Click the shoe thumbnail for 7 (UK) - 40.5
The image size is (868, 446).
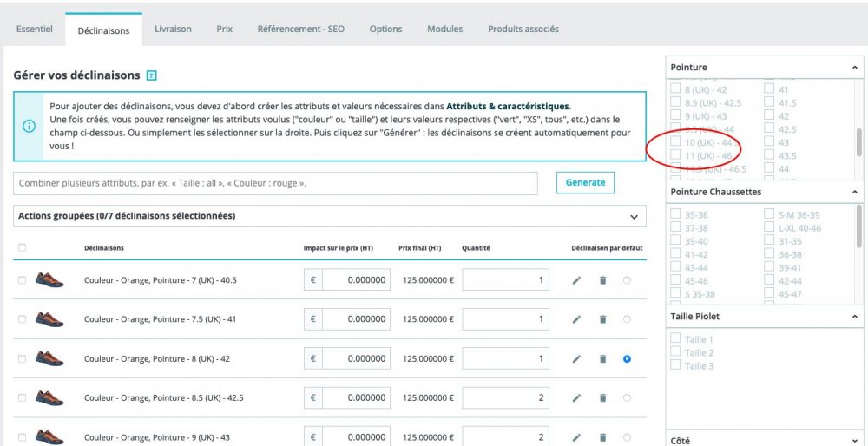(x=49, y=279)
